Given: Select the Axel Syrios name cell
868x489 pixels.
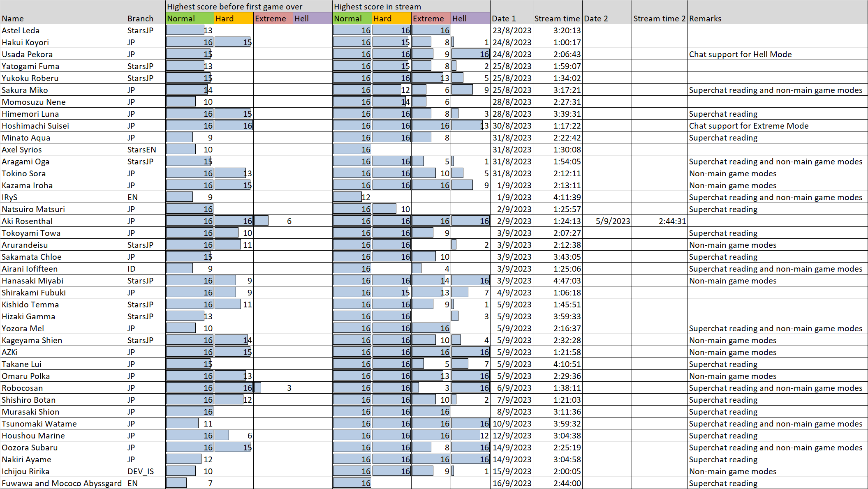Looking at the screenshot, I should (x=63, y=150).
